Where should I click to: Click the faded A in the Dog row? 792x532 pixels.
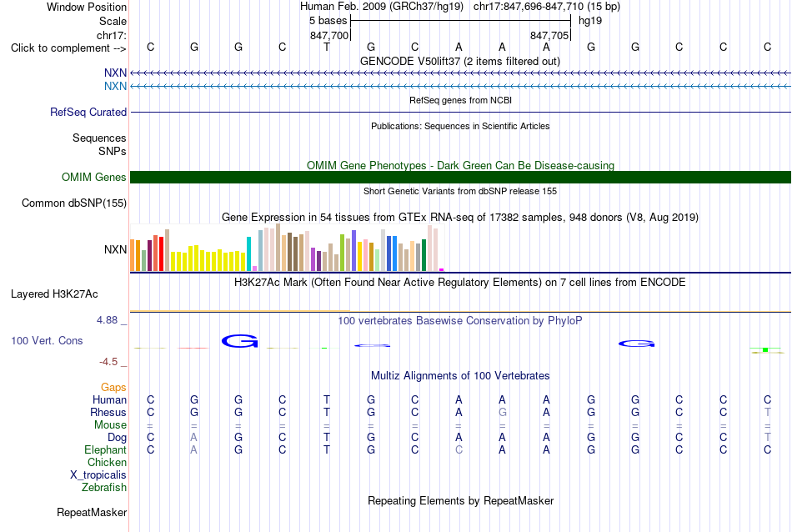pyautogui.click(x=194, y=437)
